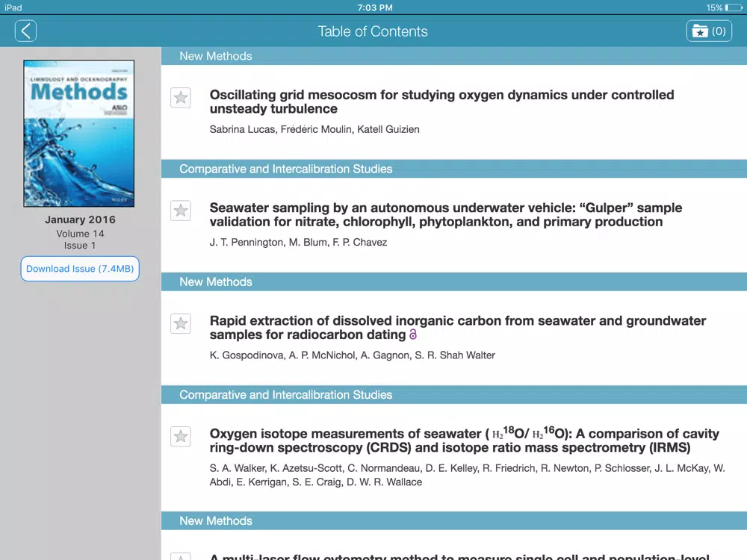Open multi-laser flow cytometry method article
Viewport: 747px width, 560px height.
tap(459, 556)
